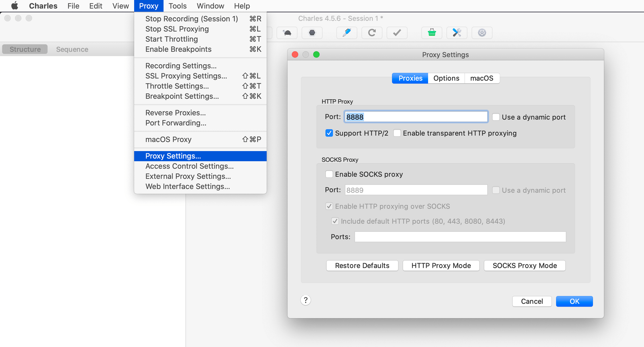Click the hexagon breakpoints icon in toolbar
644x347 pixels.
tap(312, 33)
